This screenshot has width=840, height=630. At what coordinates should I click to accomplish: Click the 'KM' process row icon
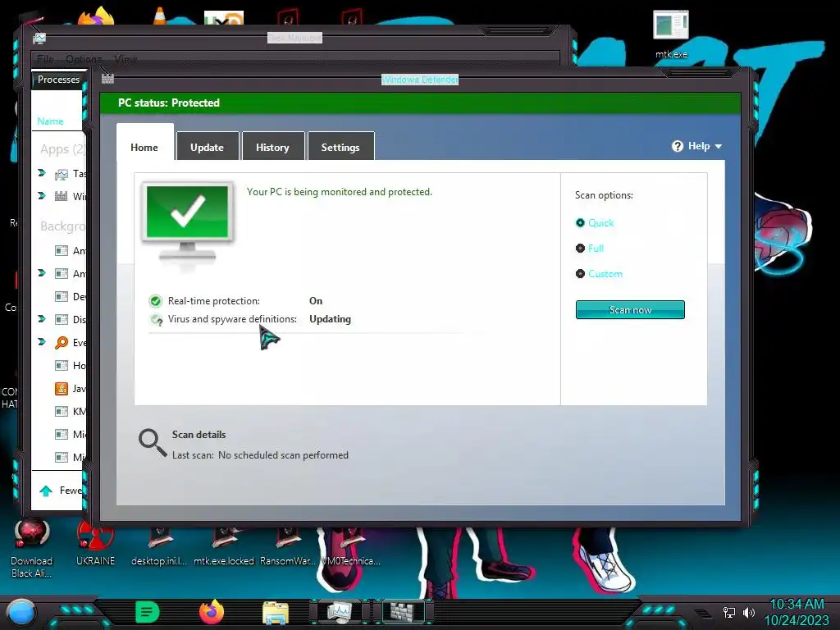coord(62,412)
